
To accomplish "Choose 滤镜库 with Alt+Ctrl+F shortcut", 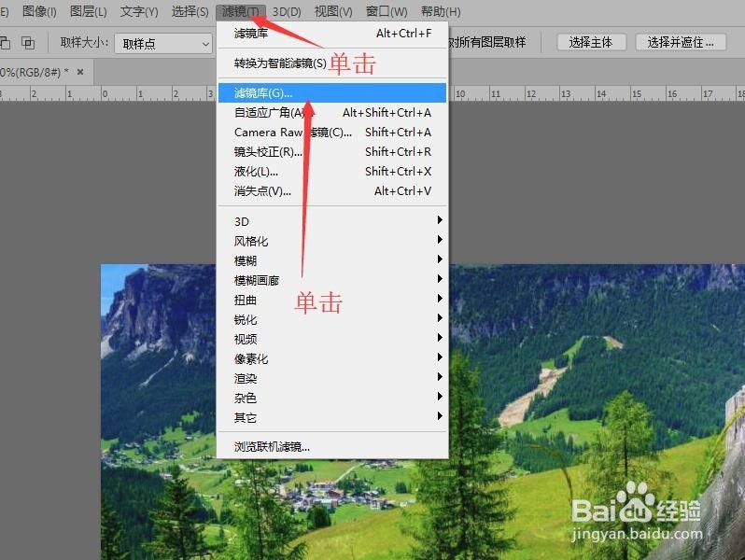I will pos(332,34).
